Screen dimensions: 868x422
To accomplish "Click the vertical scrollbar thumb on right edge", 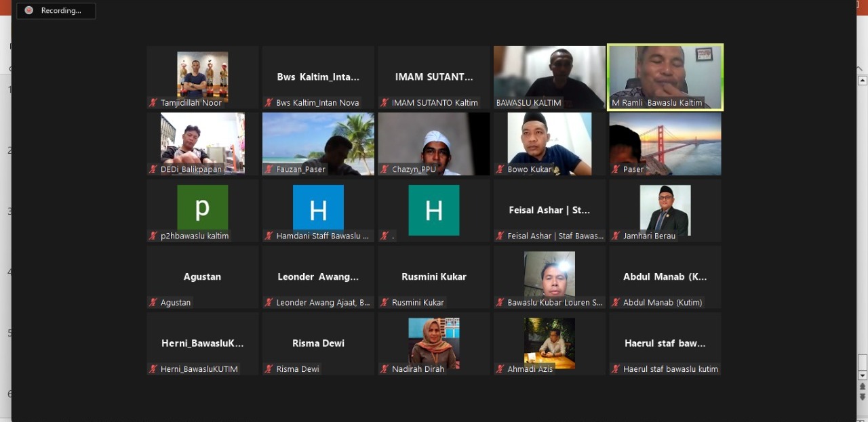I will tap(863, 362).
